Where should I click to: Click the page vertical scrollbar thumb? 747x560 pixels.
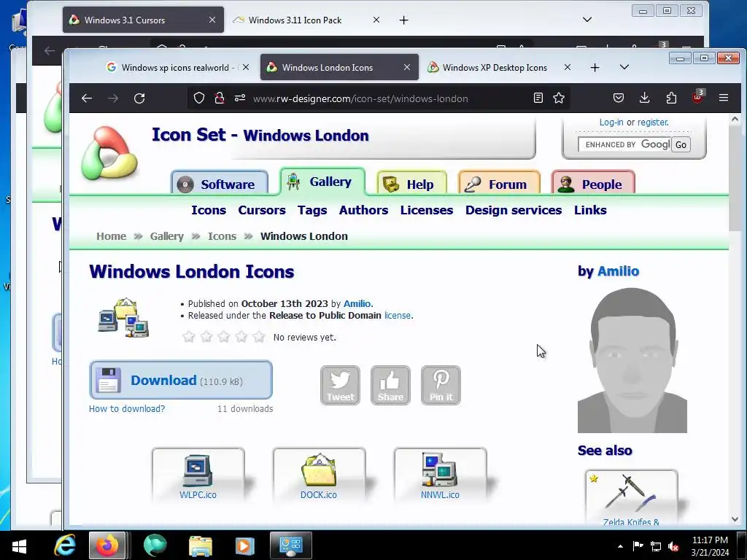click(x=735, y=179)
